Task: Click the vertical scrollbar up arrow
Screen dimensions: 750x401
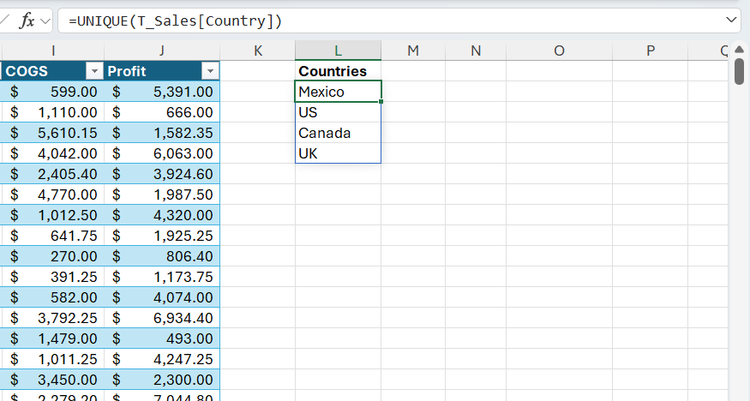Action: point(739,49)
